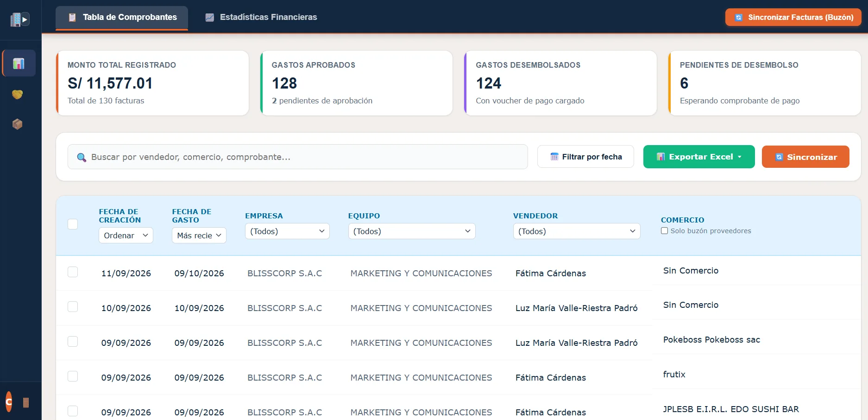Click gasto date 09/10/2026
868x420 pixels.
(199, 274)
